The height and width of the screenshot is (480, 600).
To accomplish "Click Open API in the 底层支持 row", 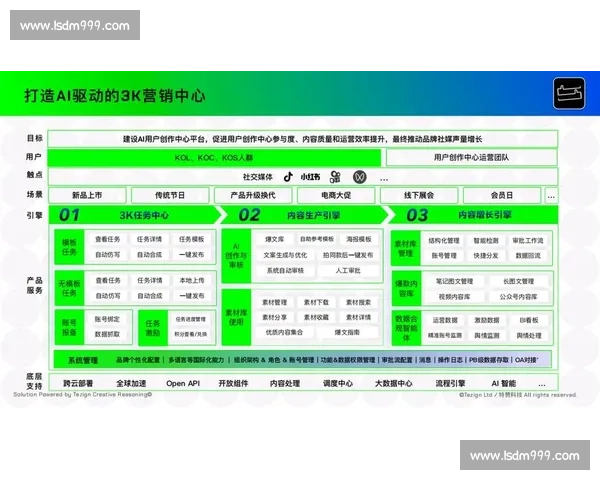I will coord(183,384).
